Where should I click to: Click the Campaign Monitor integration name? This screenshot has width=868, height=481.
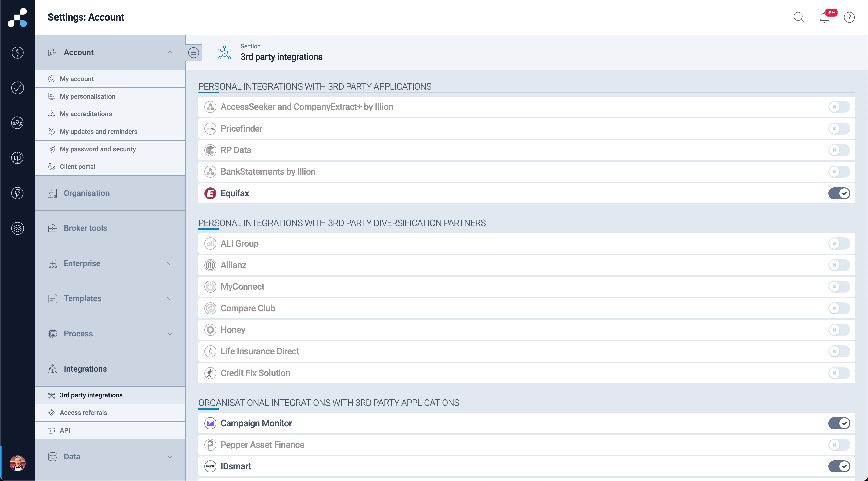[x=256, y=423]
